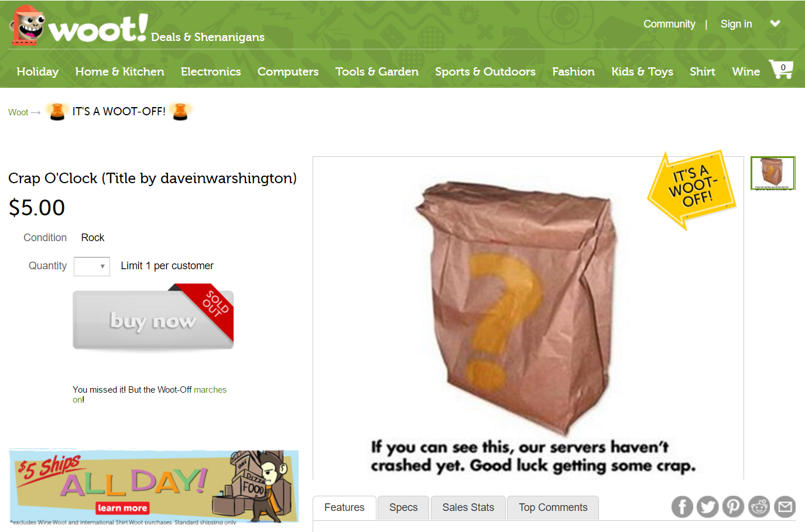Share the deal on Twitter
The width and height of the screenshot is (805, 532).
pyautogui.click(x=708, y=507)
